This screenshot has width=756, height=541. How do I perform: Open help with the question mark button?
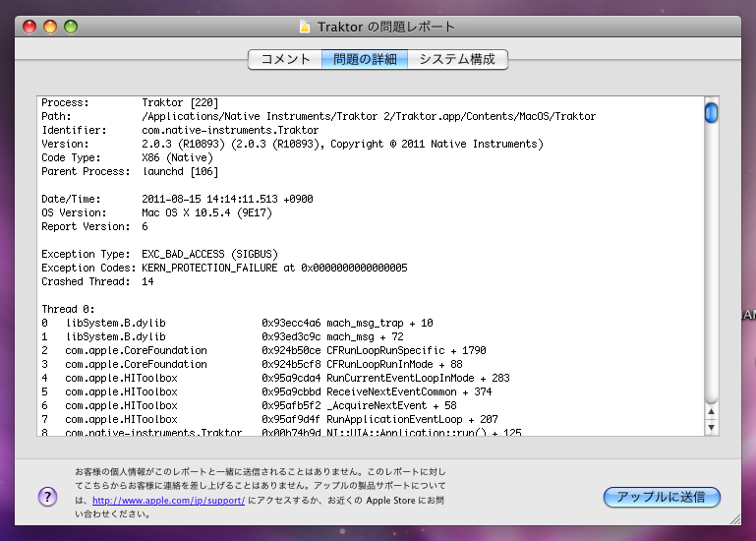coord(48,496)
